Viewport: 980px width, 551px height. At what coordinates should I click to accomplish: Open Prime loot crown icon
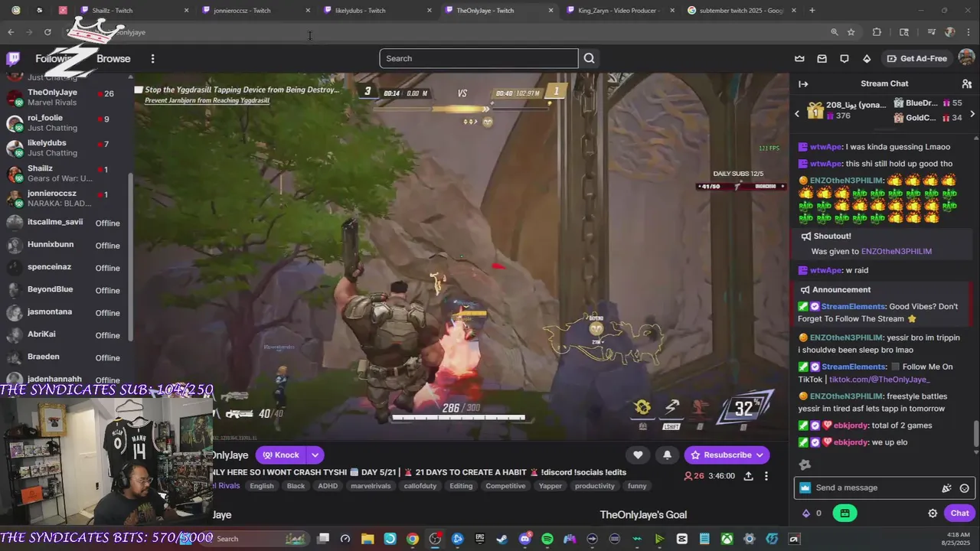coord(799,58)
